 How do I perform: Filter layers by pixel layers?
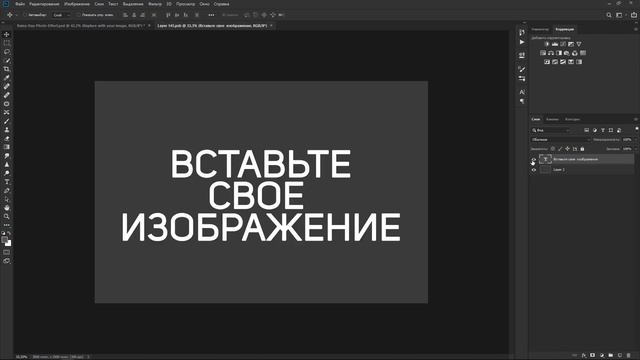click(x=587, y=130)
